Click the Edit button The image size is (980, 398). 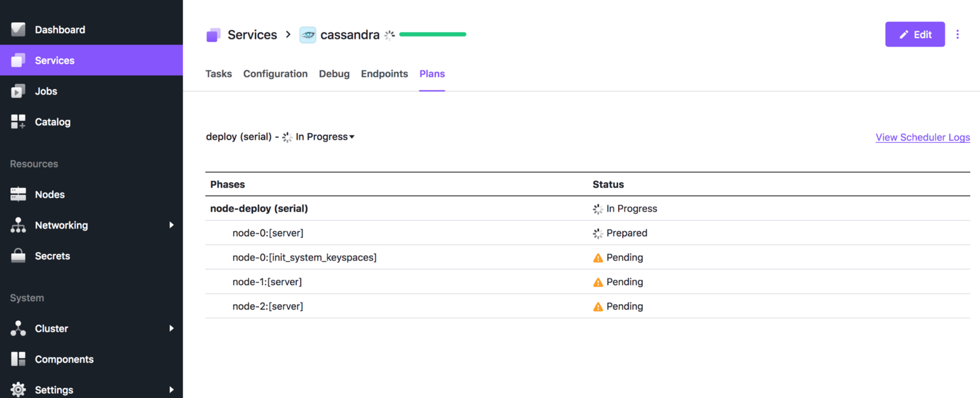pos(914,34)
